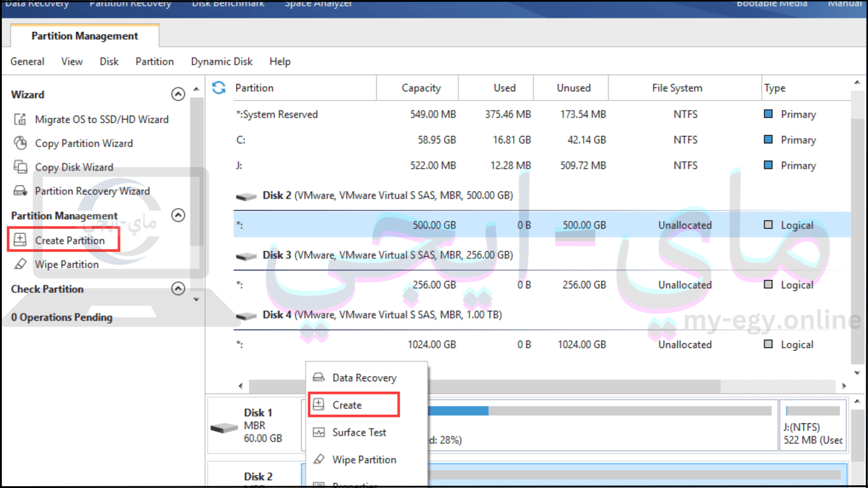Toggle Primary checkbox for C: partition
This screenshot has width=868, height=488.
click(769, 140)
